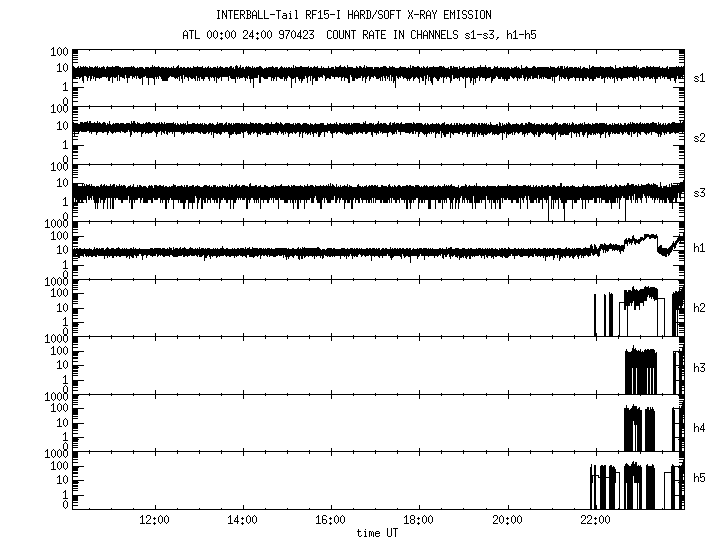Select the 20:00 time axis label
720x550 pixels.
(x=507, y=521)
